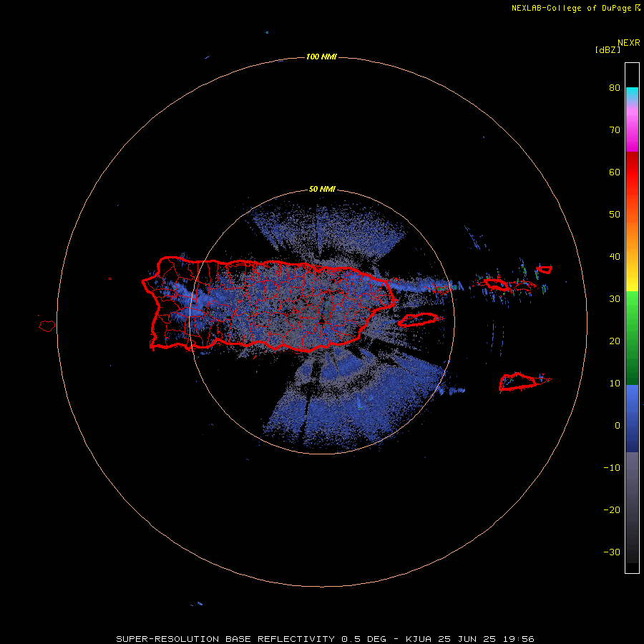
Task: Click the Mona island outline far west
Action: click(x=47, y=326)
